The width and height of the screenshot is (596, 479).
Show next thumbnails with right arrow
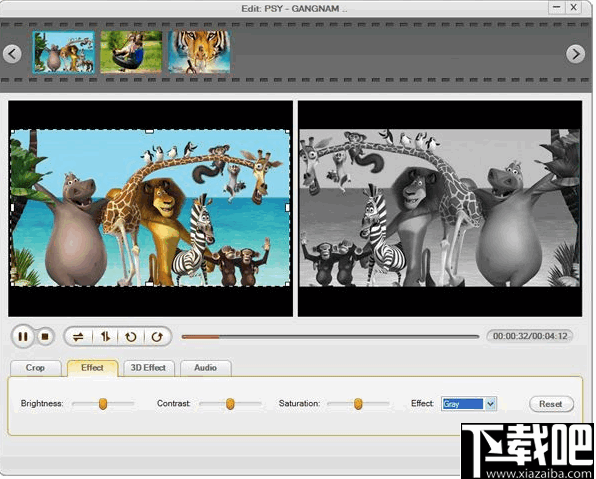575,54
